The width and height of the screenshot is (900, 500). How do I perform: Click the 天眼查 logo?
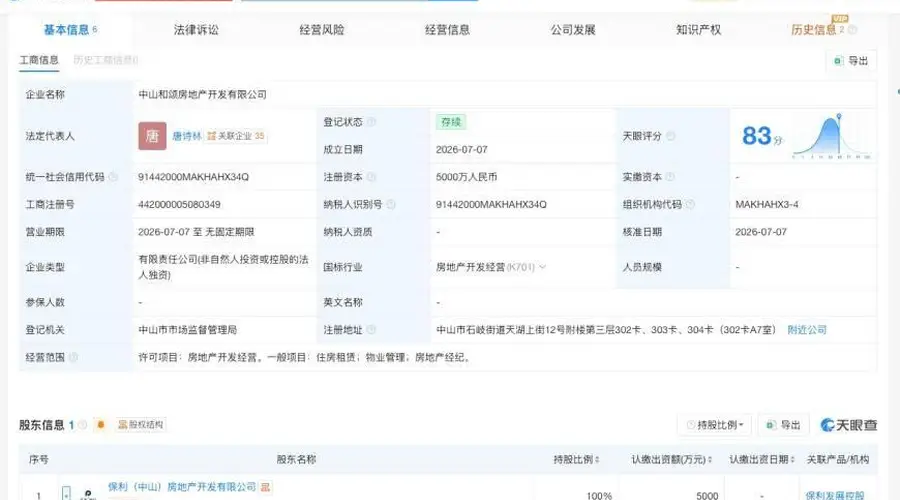849,425
